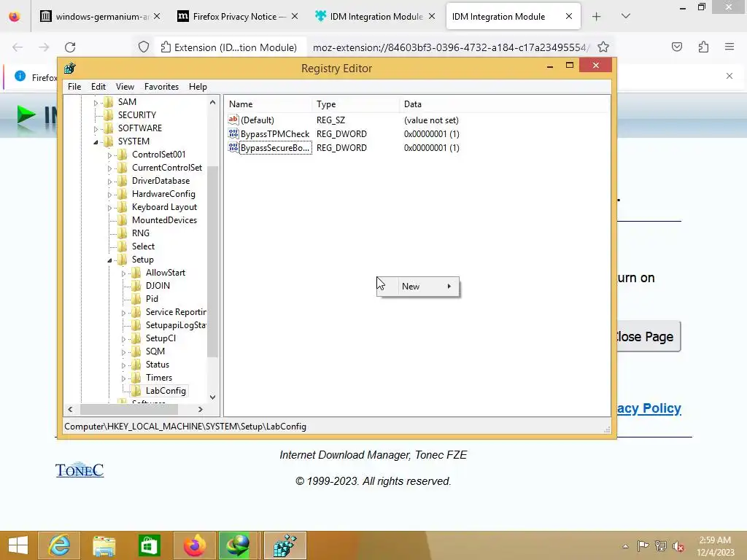Image resolution: width=747 pixels, height=560 pixels.
Task: Click the tree horizontal scroll right arrow
Action: pyautogui.click(x=201, y=409)
